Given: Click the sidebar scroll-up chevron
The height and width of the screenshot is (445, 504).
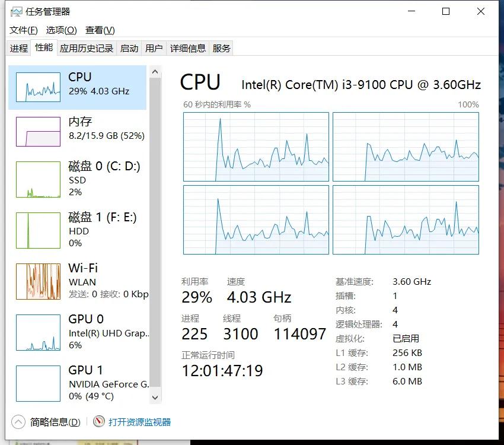Looking at the screenshot, I should [155, 71].
